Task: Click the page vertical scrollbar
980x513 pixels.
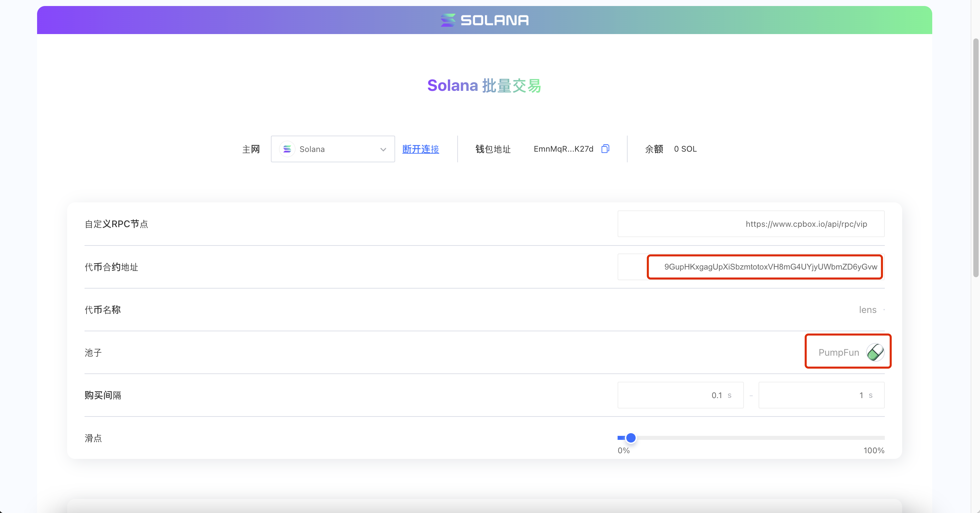Action: tap(975, 158)
